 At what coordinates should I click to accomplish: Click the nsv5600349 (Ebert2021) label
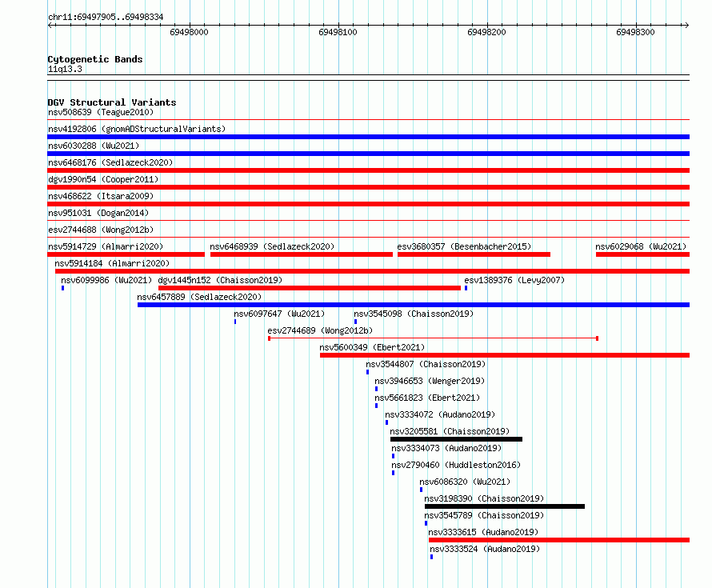click(x=372, y=347)
